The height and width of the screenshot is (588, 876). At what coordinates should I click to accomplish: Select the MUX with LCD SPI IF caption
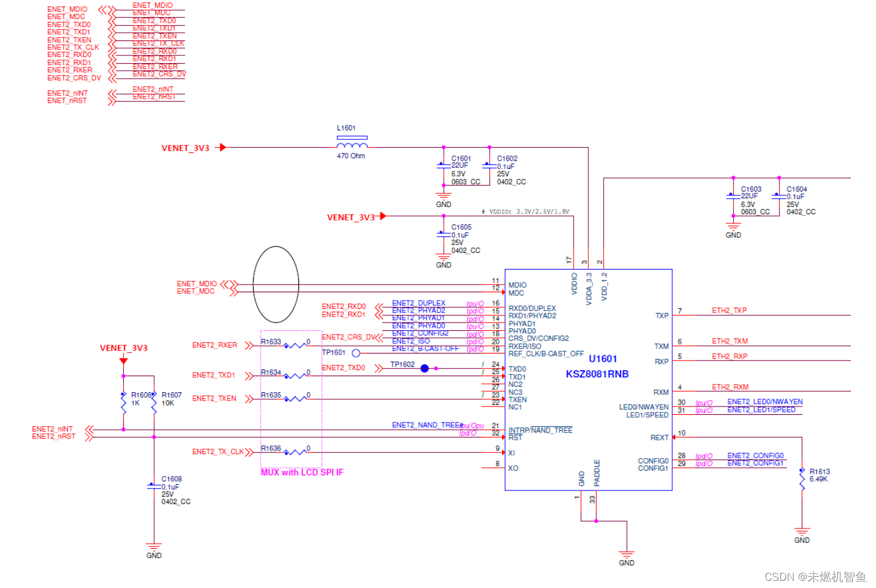tap(302, 473)
